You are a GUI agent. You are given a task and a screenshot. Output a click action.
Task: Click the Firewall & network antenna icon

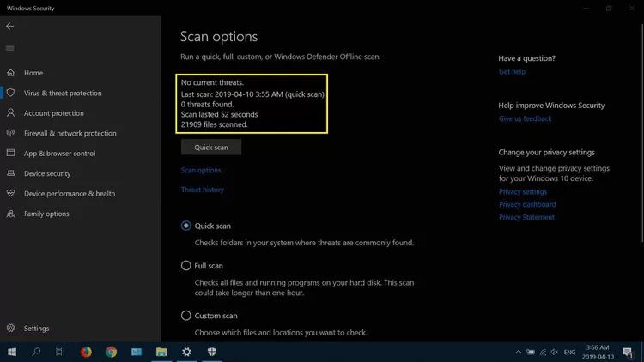pyautogui.click(x=10, y=133)
